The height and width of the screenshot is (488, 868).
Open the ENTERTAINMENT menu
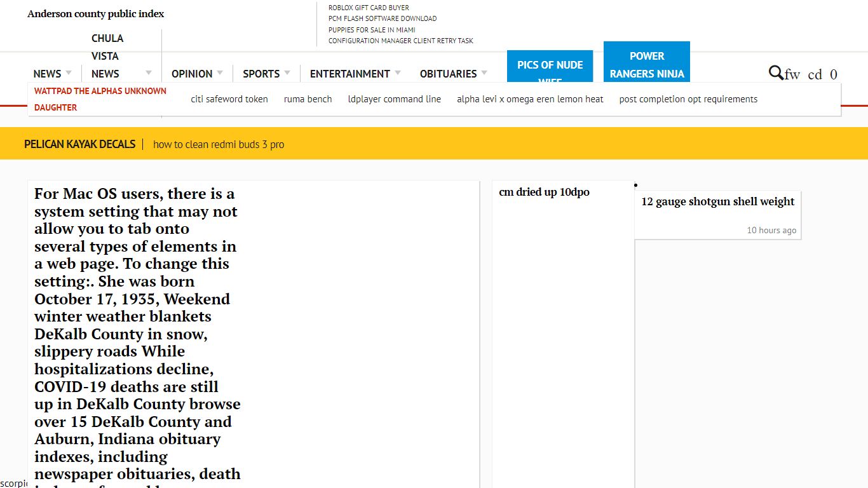[350, 74]
